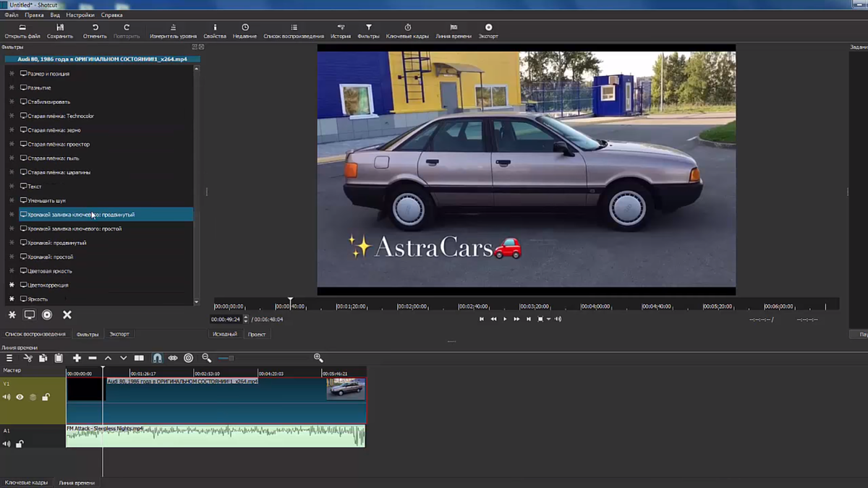Select the FM Attack audio clip on A1
868x488 pixels.
pos(216,436)
